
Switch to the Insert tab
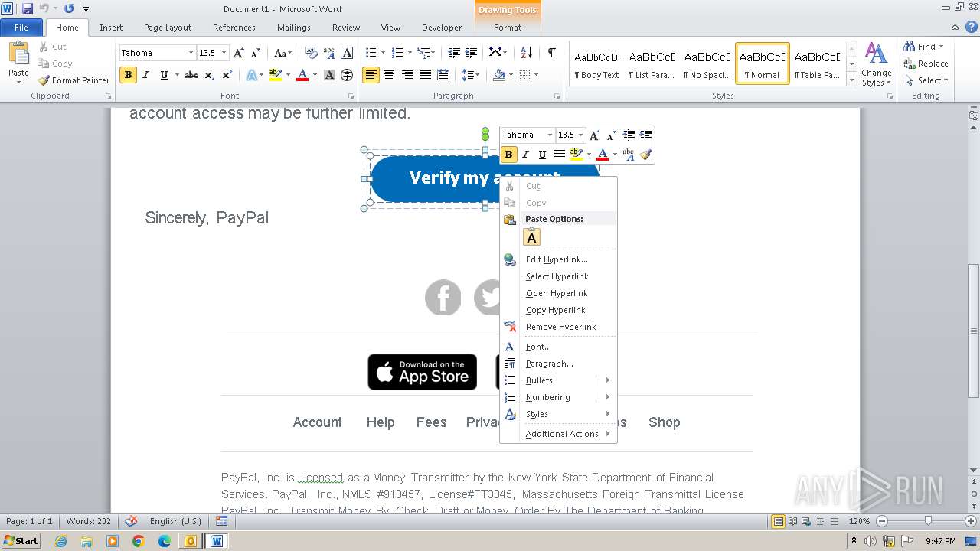tap(111, 28)
